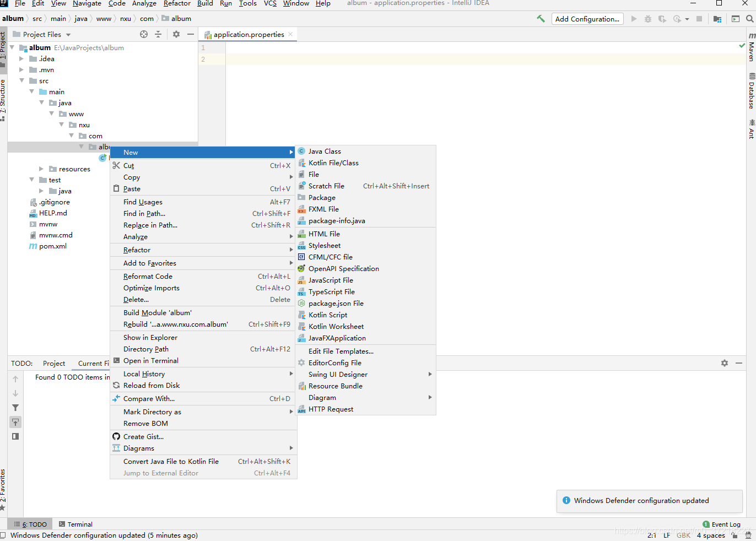This screenshot has width=756, height=541.
Task: Click the Build project hammer icon
Action: tap(541, 19)
